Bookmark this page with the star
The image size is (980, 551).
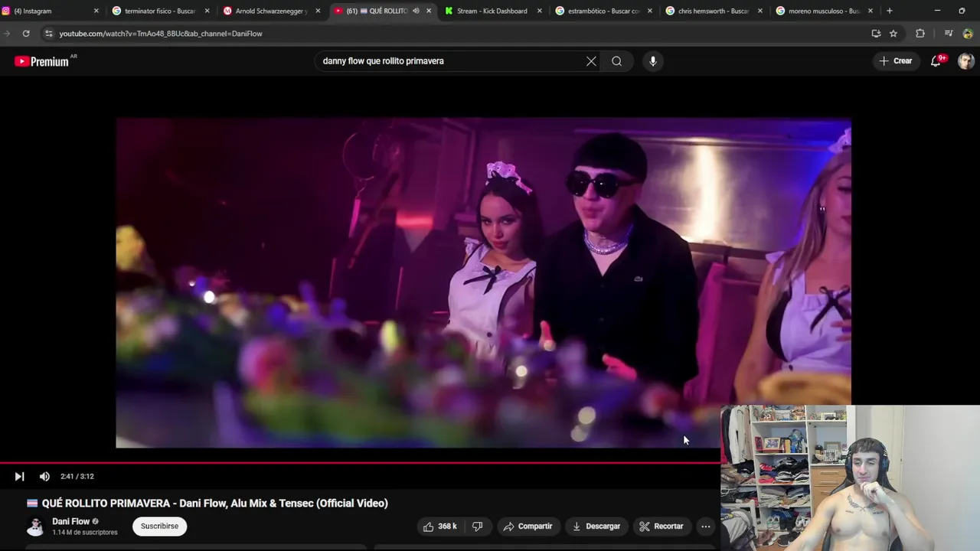pyautogui.click(x=893, y=34)
